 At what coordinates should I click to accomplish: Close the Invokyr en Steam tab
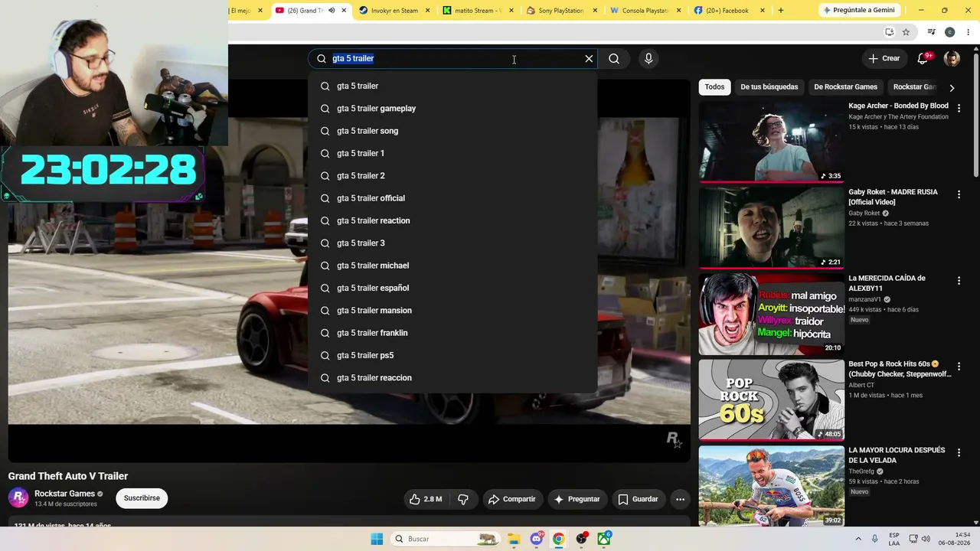click(427, 11)
